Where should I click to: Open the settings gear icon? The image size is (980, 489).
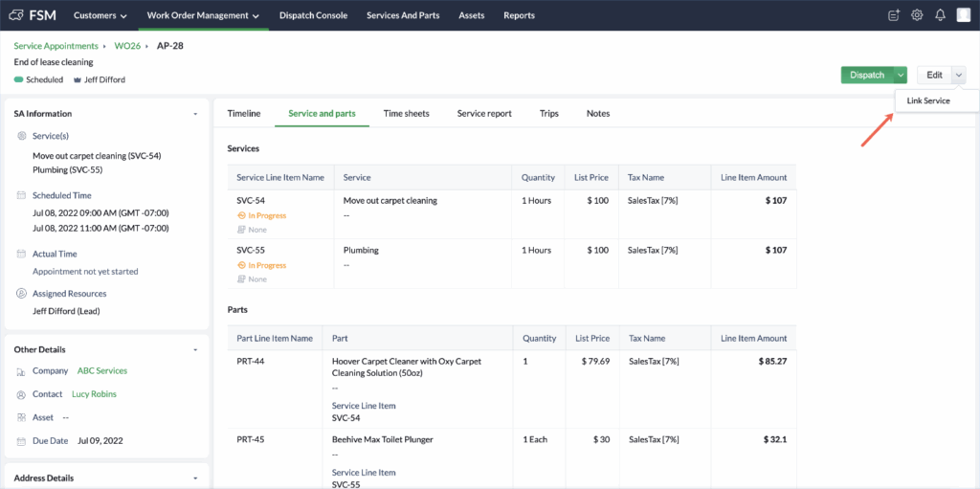917,15
